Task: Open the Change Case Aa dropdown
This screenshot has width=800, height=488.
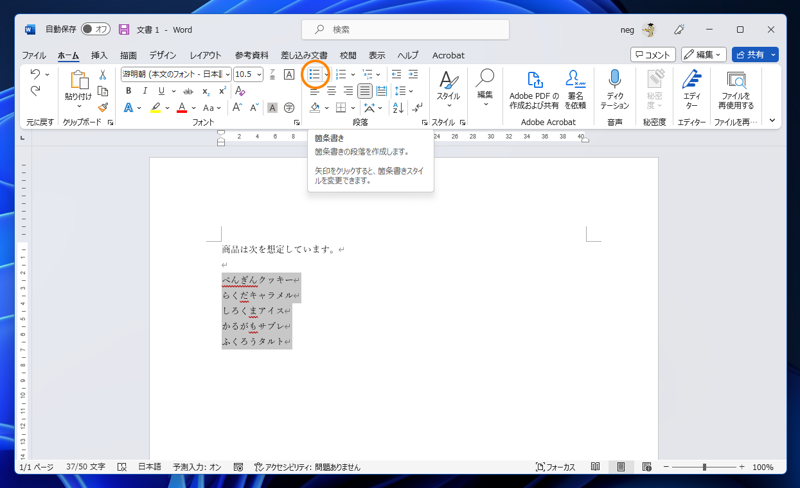Action: [x=212, y=108]
